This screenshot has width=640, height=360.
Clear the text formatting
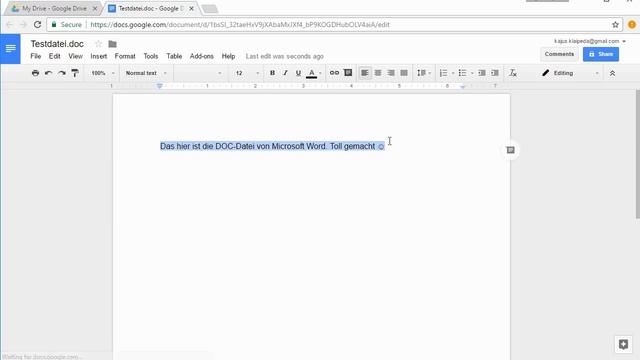513,73
